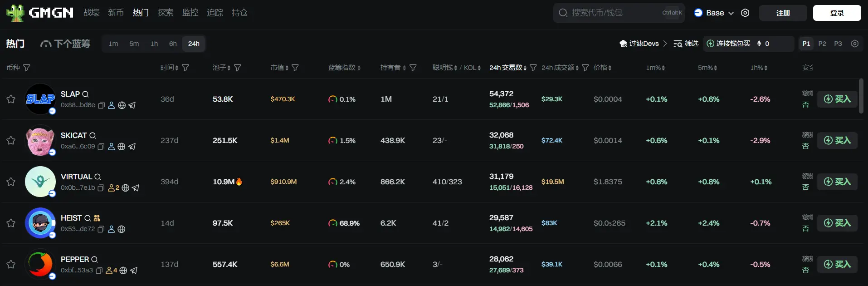Open the 持有者 column filter funnel

pyautogui.click(x=413, y=68)
